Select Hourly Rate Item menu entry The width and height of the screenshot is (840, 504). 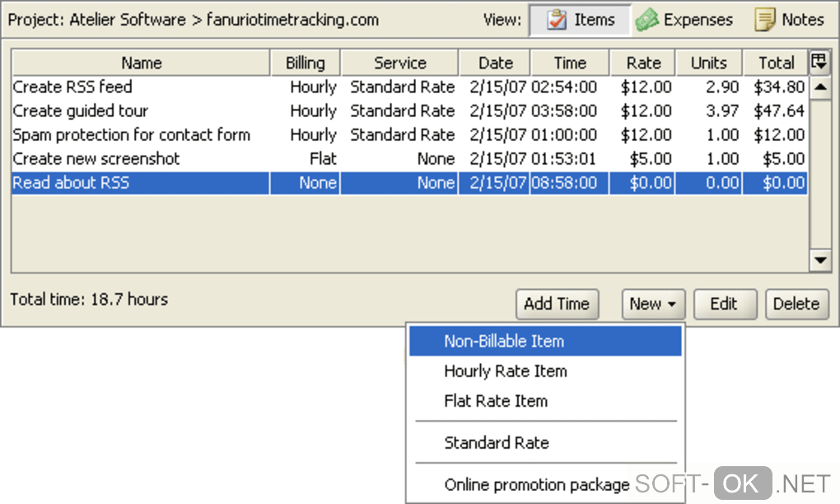(506, 371)
